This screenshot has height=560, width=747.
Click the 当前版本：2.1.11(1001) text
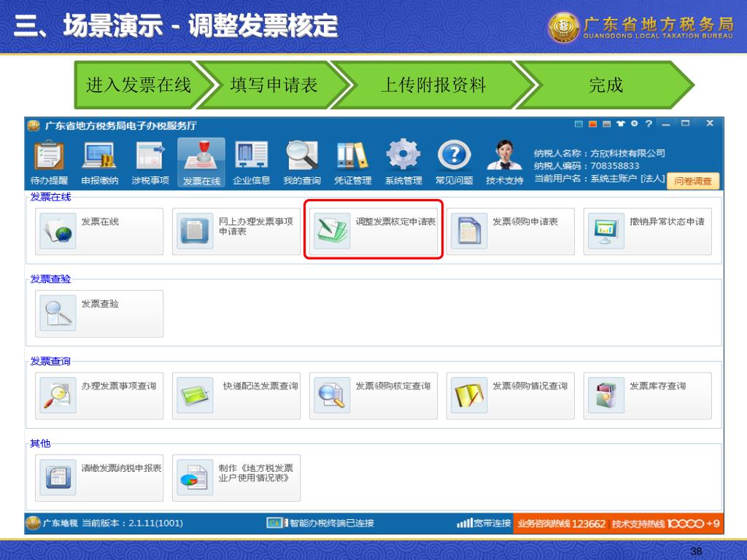[132, 523]
